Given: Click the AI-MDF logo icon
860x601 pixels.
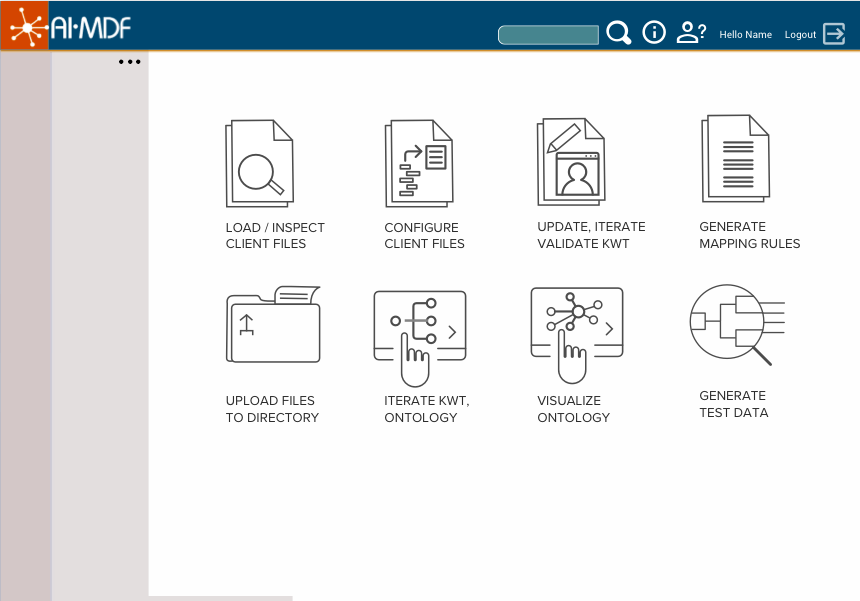Looking at the screenshot, I should pos(25,25).
